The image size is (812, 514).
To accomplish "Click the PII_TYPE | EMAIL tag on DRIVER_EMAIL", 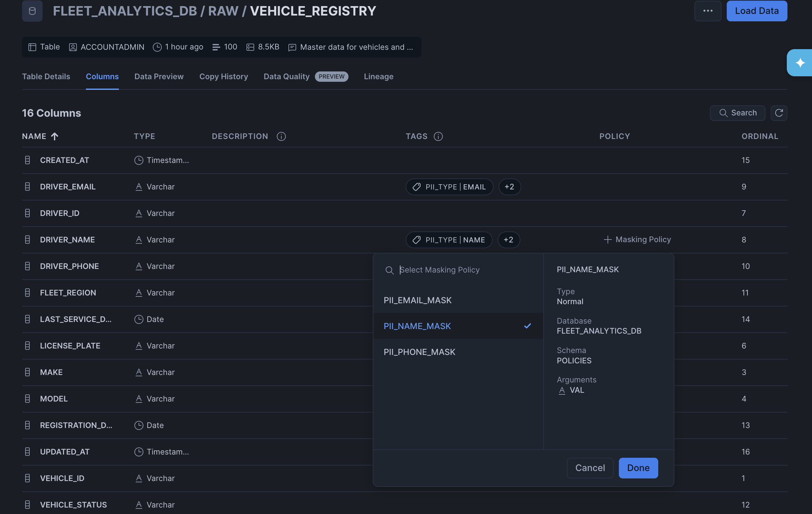I will click(x=449, y=187).
